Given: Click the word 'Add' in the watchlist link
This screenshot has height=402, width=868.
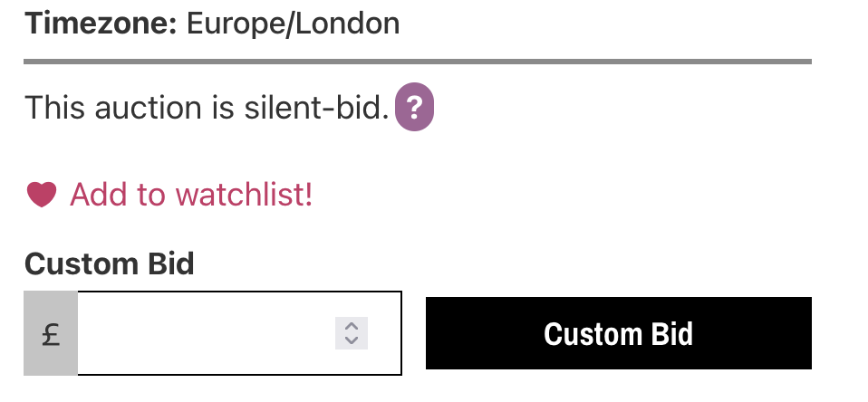Looking at the screenshot, I should (x=95, y=195).
